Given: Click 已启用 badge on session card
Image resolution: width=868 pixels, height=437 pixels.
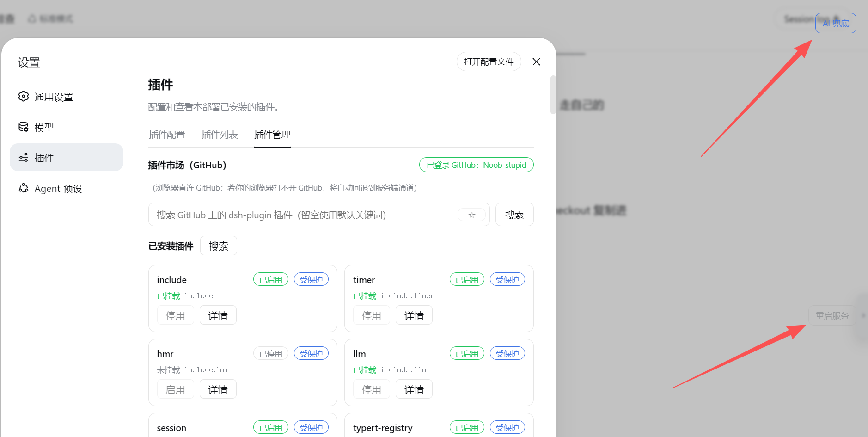Looking at the screenshot, I should (271, 427).
